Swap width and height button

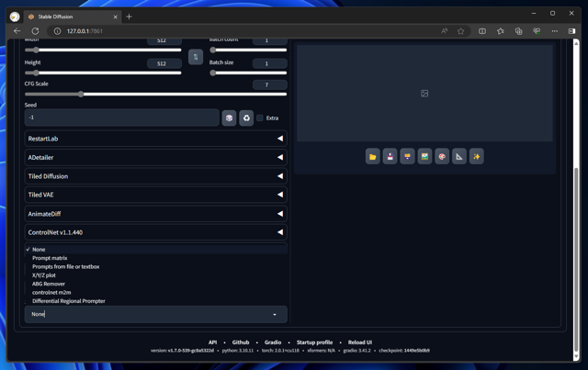196,57
